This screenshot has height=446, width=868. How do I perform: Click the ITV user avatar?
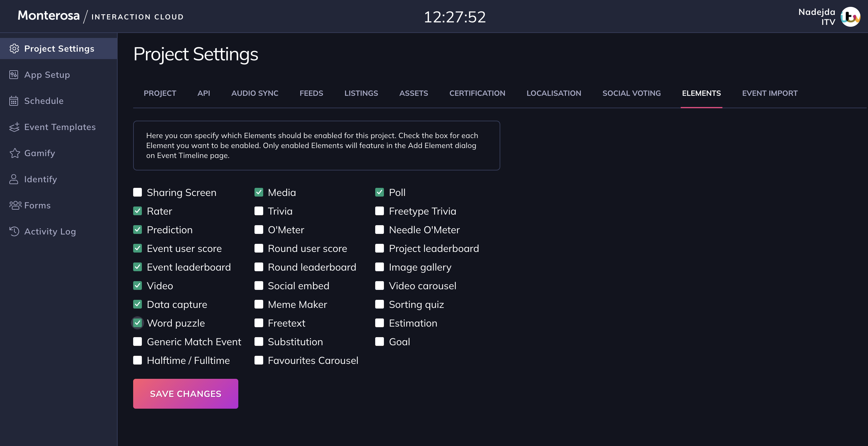pyautogui.click(x=851, y=16)
